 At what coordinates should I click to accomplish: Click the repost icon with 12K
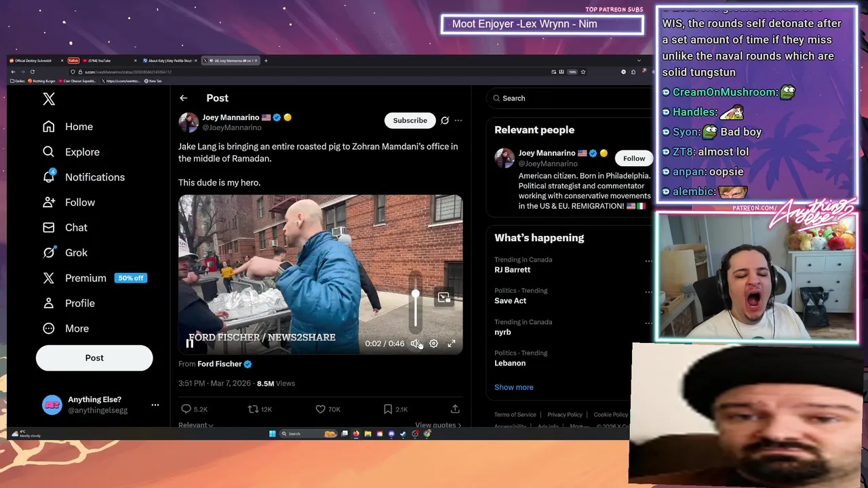253,409
